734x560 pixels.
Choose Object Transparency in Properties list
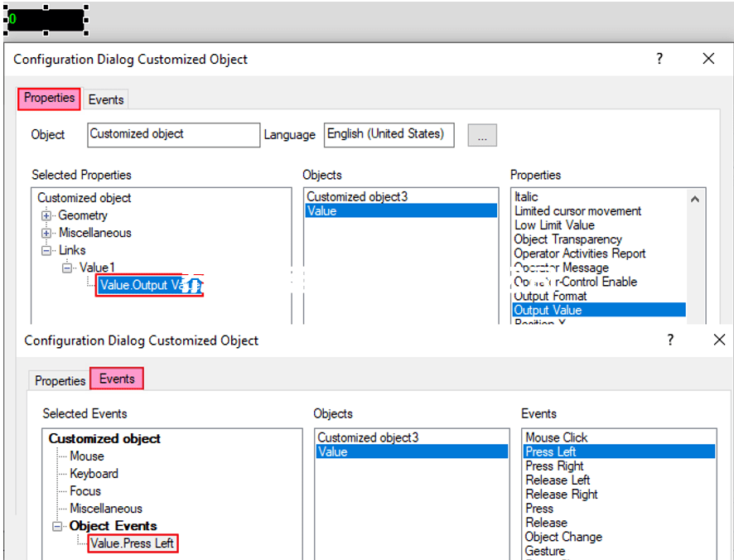coord(567,239)
